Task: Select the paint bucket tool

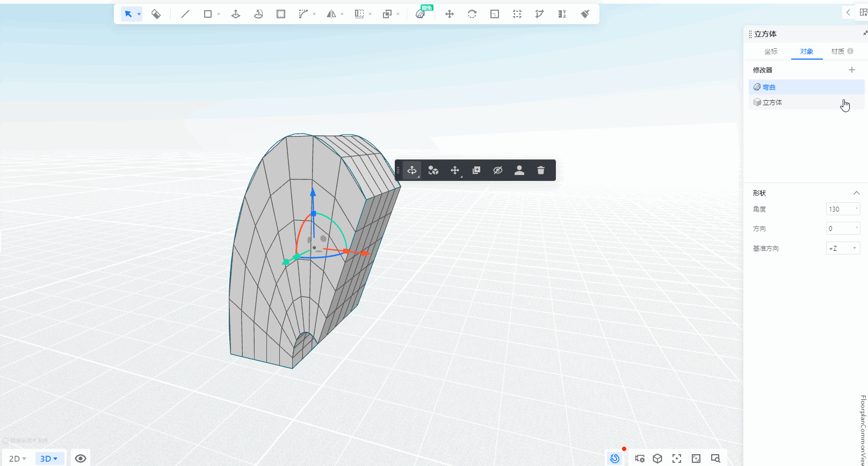Action: click(x=156, y=14)
